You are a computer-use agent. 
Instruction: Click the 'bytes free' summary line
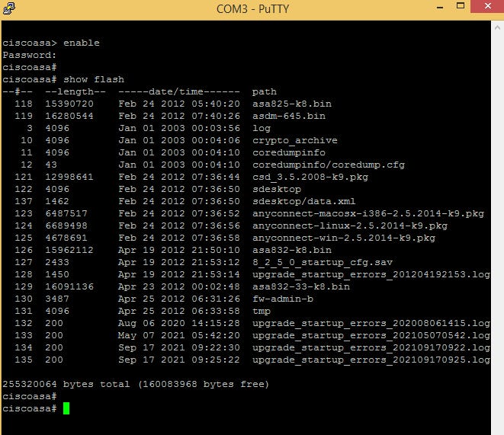pyautogui.click(x=136, y=384)
